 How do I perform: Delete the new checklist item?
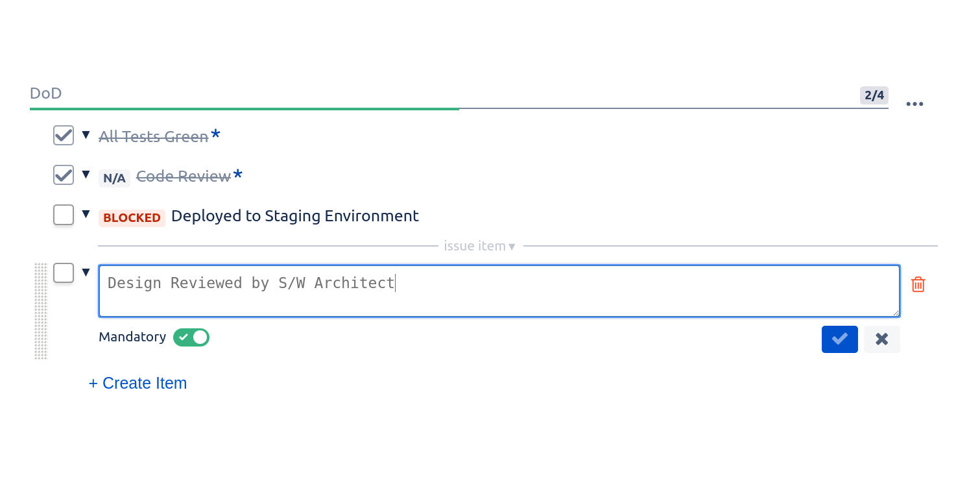[918, 284]
